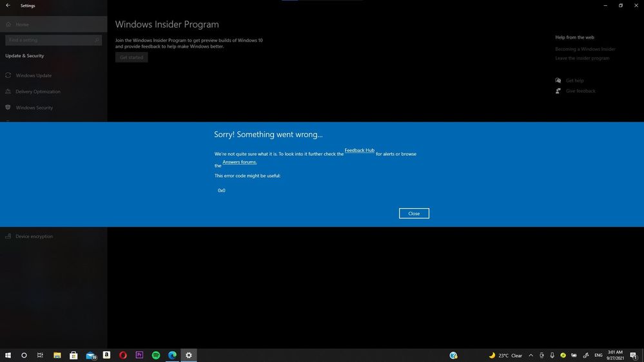Open Leave the insider program link
This screenshot has width=644, height=362.
point(582,58)
